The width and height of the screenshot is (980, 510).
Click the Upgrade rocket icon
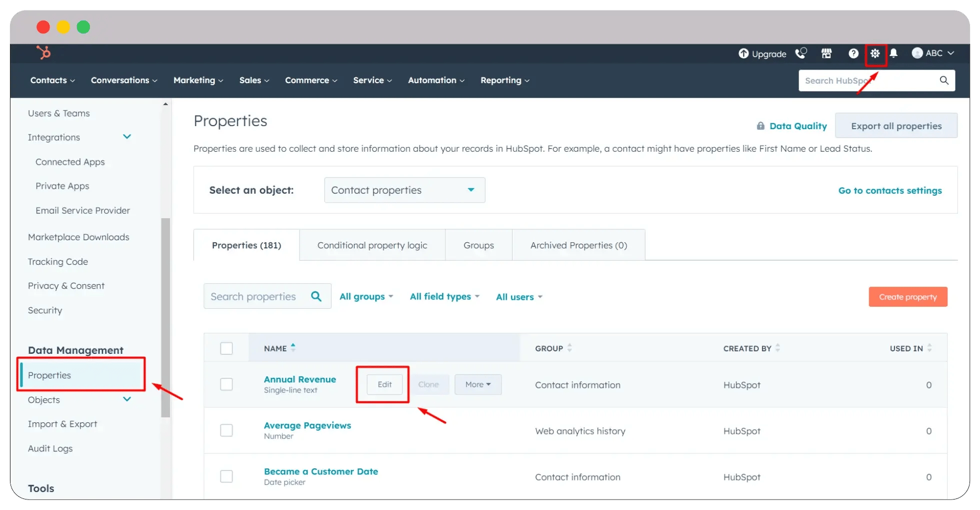pyautogui.click(x=744, y=54)
